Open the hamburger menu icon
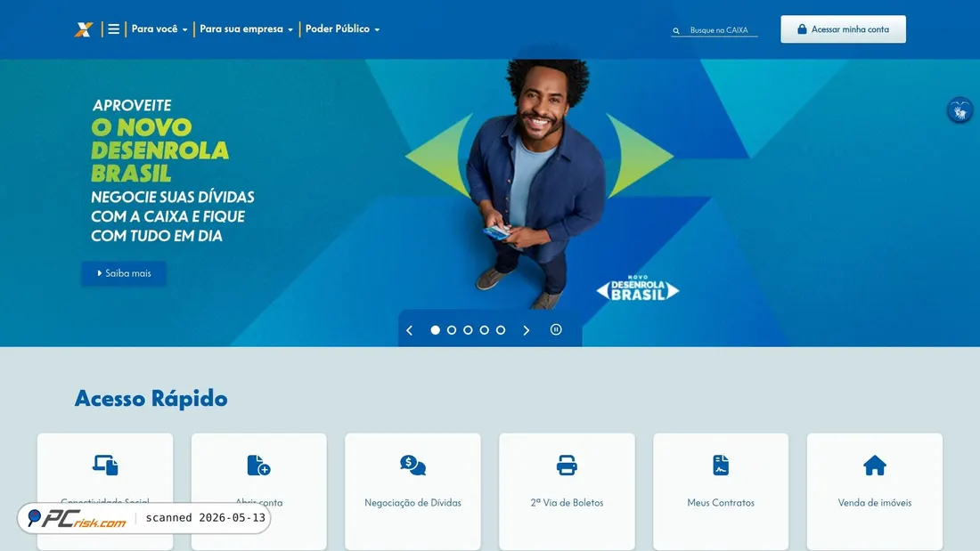This screenshot has height=551, width=980. [x=114, y=29]
